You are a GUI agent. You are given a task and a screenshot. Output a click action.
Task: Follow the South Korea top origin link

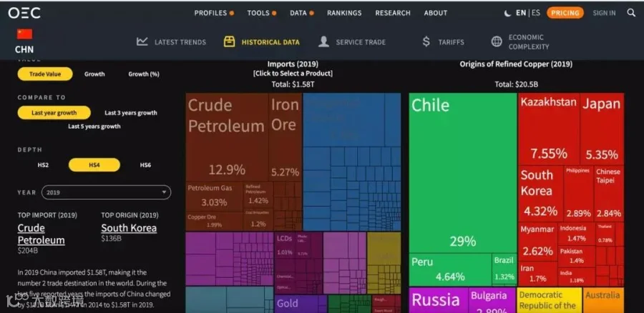(x=129, y=228)
